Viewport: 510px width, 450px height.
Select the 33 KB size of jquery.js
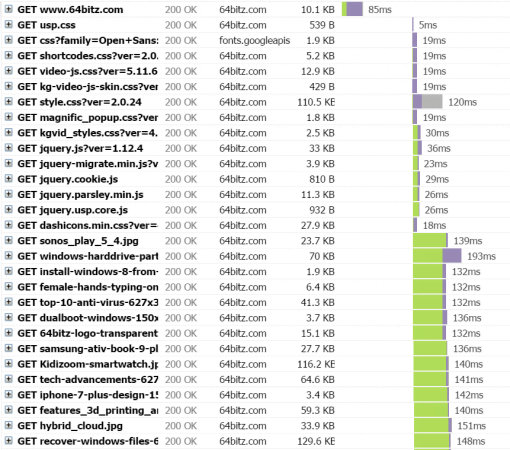point(322,148)
